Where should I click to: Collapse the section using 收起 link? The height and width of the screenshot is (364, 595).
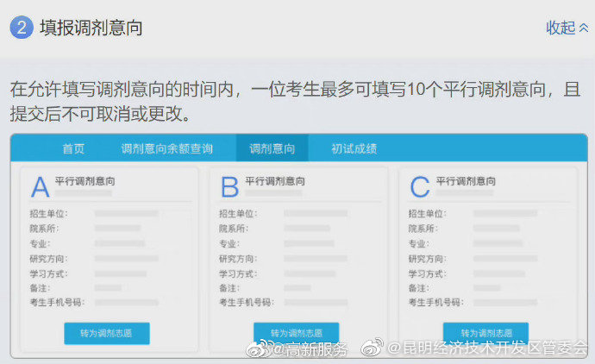pyautogui.click(x=567, y=28)
